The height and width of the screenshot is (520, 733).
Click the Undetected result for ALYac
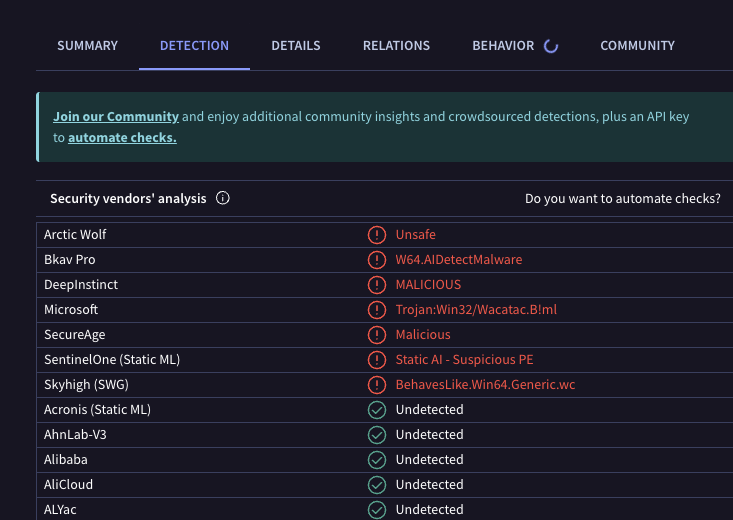pyautogui.click(x=430, y=509)
